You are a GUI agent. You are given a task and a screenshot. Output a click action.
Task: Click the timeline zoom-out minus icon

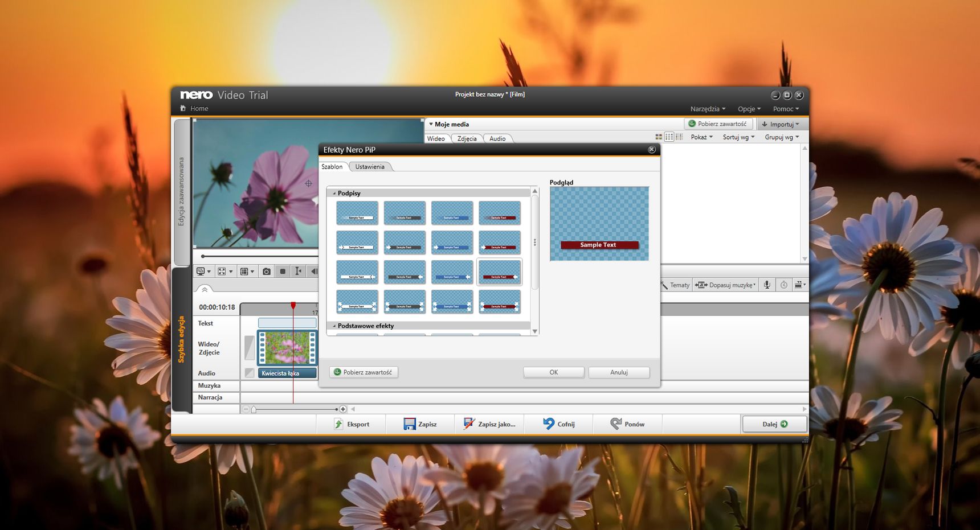[x=246, y=409]
